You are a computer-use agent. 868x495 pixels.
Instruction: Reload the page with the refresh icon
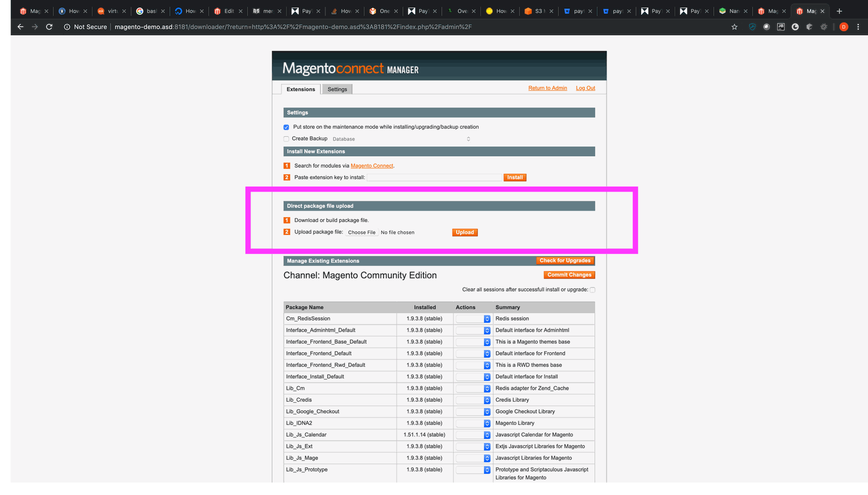[49, 27]
